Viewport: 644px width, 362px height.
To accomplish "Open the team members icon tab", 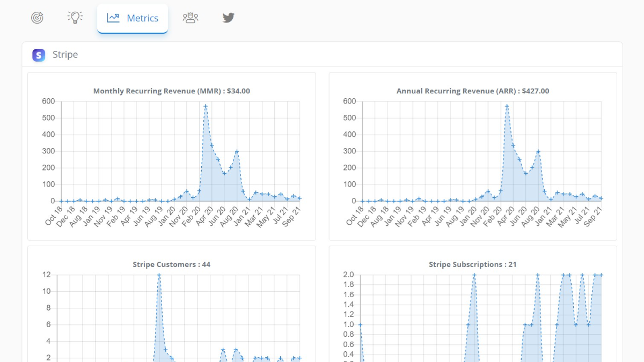I will [x=191, y=18].
